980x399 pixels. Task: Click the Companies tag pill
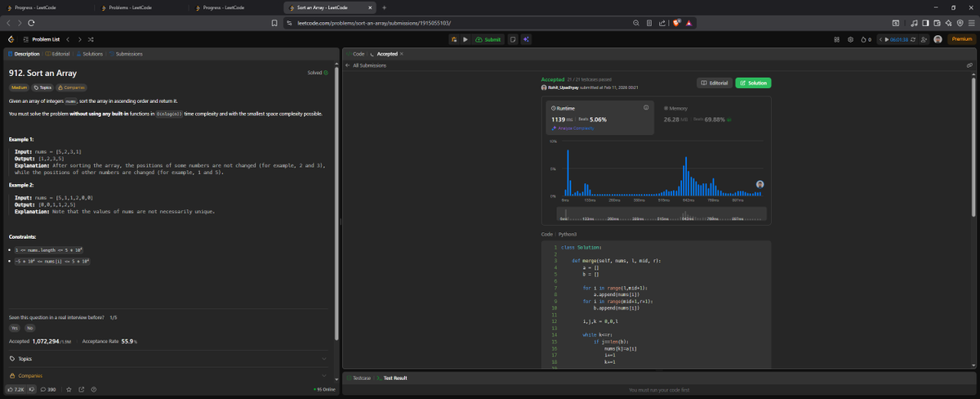tap(70, 87)
